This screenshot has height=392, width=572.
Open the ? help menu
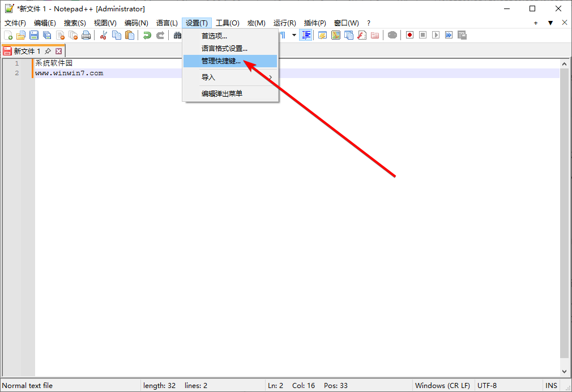tap(369, 23)
